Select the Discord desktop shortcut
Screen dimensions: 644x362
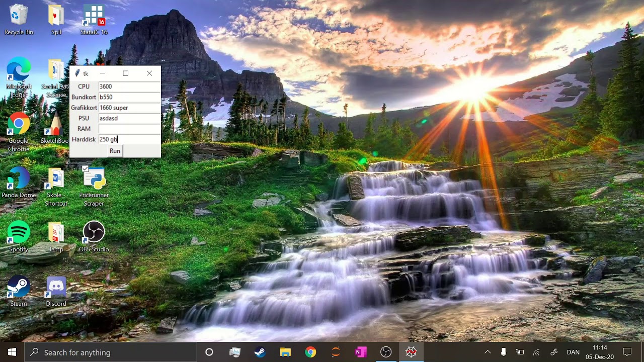pyautogui.click(x=56, y=291)
